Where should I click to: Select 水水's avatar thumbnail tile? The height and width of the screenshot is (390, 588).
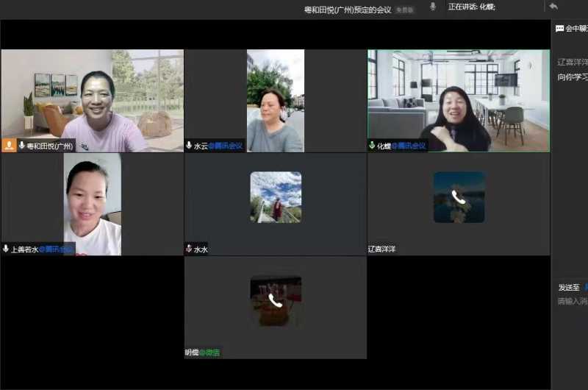(x=276, y=197)
